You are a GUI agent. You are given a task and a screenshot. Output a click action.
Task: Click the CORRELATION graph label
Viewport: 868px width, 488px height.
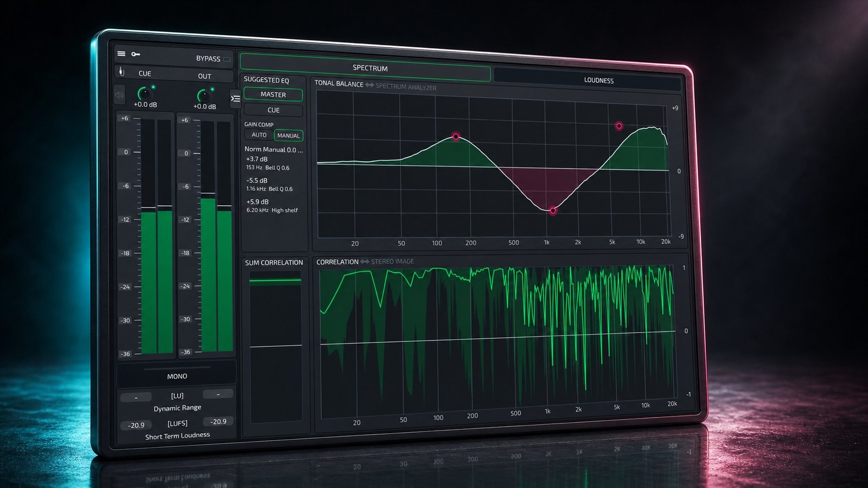[x=337, y=262]
